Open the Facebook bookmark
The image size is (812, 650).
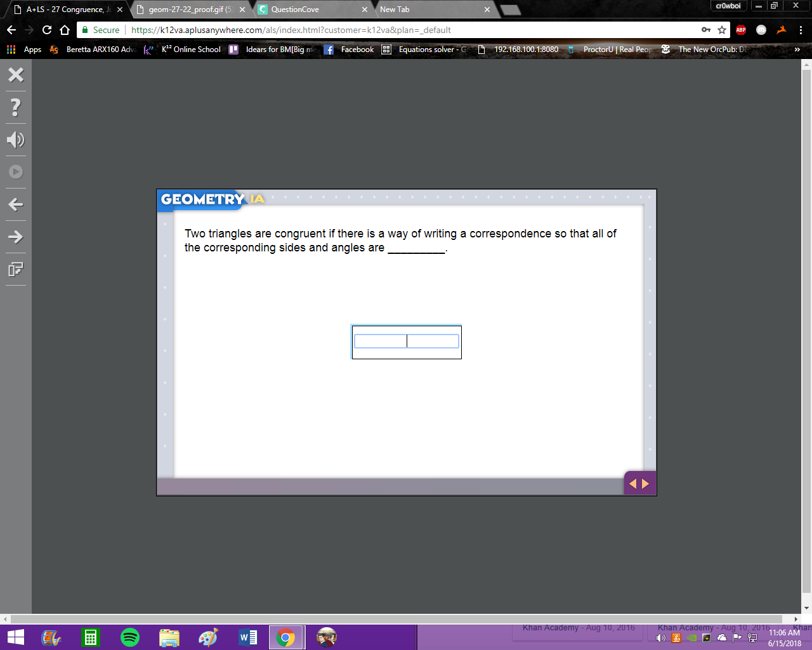pyautogui.click(x=349, y=50)
